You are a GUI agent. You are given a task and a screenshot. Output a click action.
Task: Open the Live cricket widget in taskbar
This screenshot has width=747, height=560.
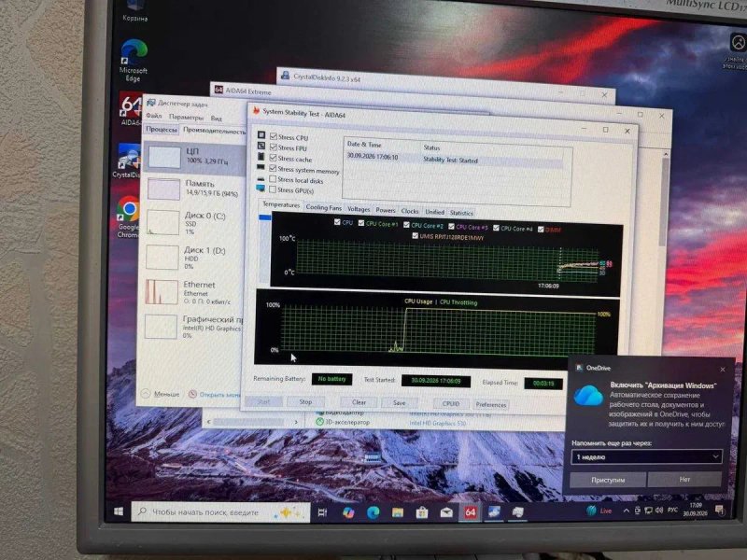(599, 511)
